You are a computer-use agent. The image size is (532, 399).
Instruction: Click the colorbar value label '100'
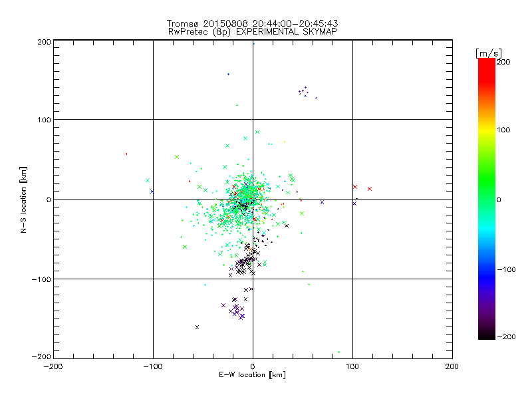click(503, 130)
